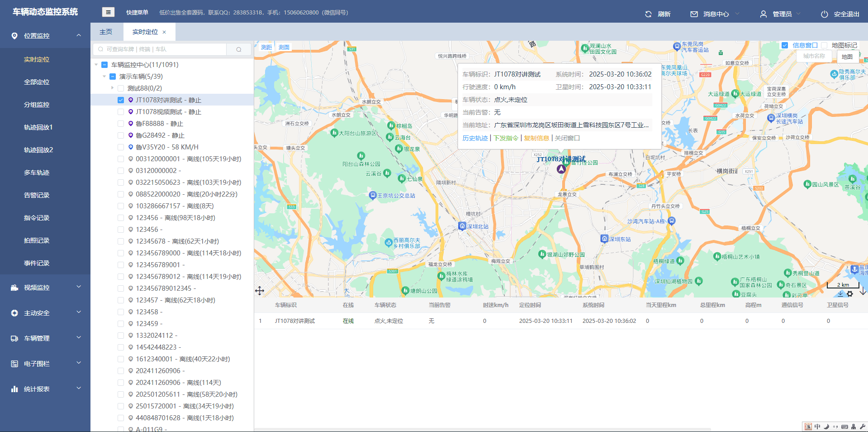Collapse the 演示车辆 tree node
This screenshot has height=432, width=868.
(x=104, y=77)
